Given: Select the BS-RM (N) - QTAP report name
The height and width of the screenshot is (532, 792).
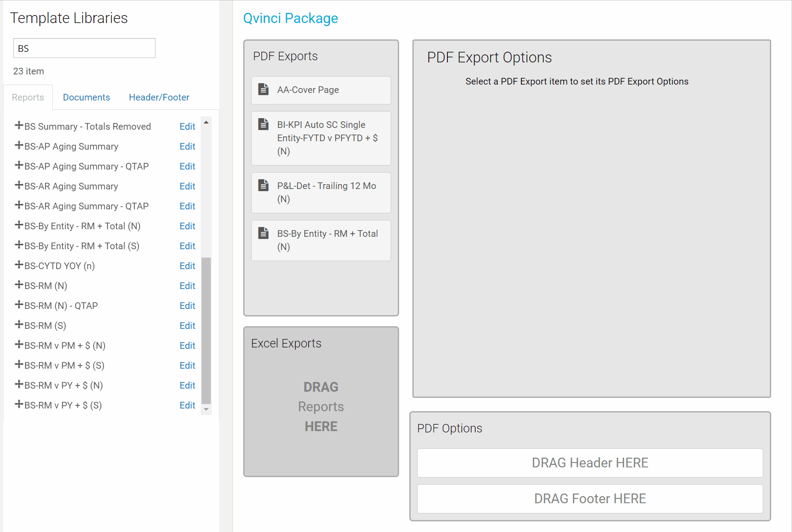Looking at the screenshot, I should tap(61, 306).
